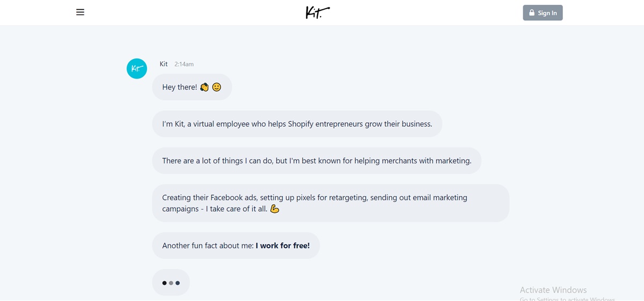The height and width of the screenshot is (301, 644).
Task: Select the Facebook ads message bubble
Action: pos(331,203)
